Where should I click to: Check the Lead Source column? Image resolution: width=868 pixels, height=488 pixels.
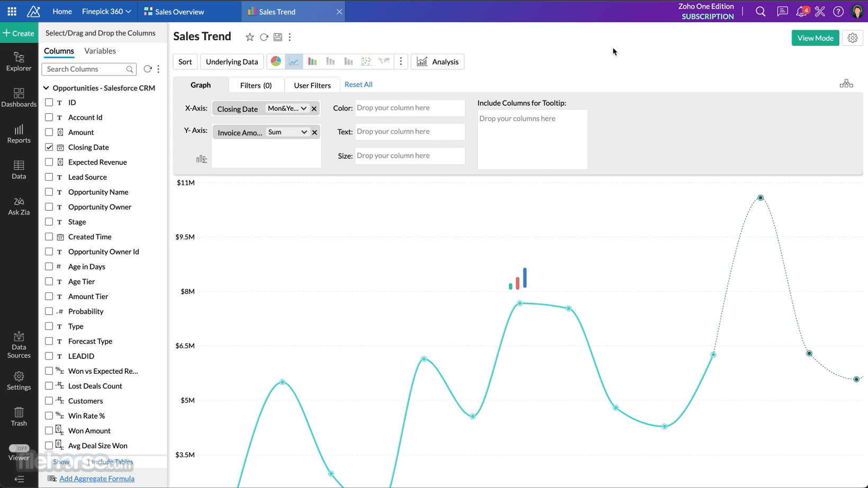[x=49, y=177]
